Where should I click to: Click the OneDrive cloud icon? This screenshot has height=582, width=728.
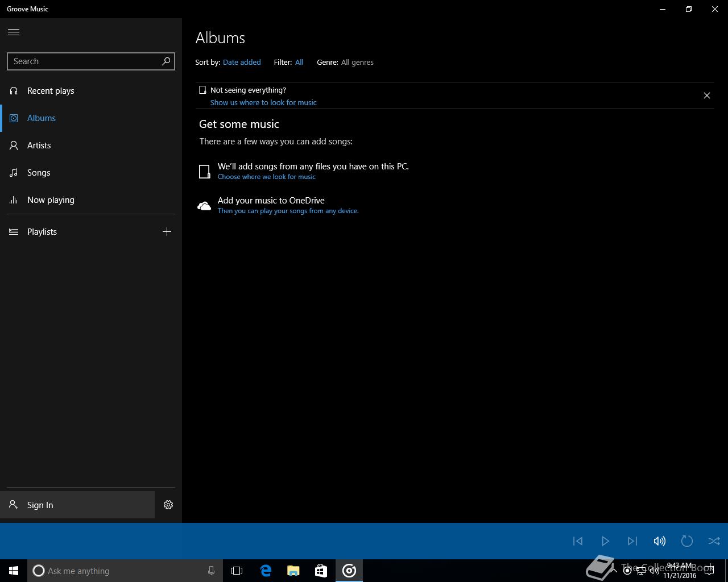pyautogui.click(x=204, y=206)
